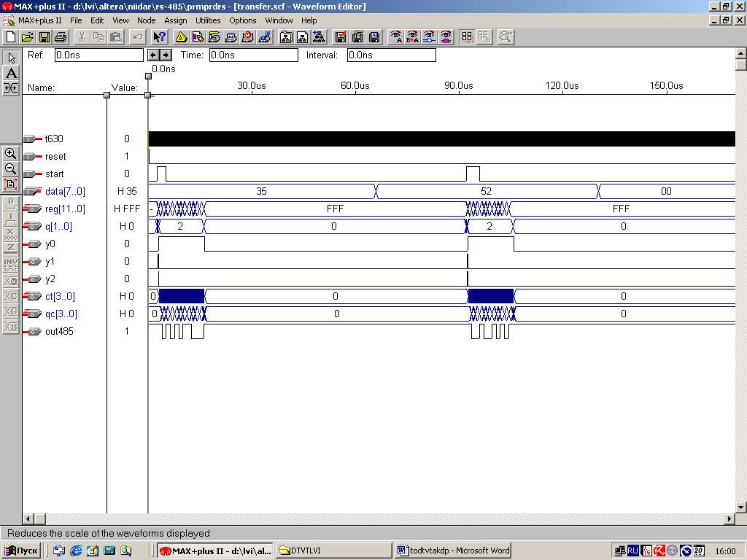Select the data[7..0] bus node

pos(65,192)
